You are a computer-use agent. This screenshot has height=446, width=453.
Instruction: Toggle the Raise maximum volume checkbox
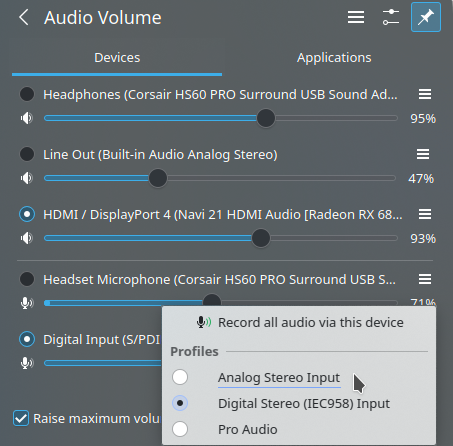coord(21,418)
